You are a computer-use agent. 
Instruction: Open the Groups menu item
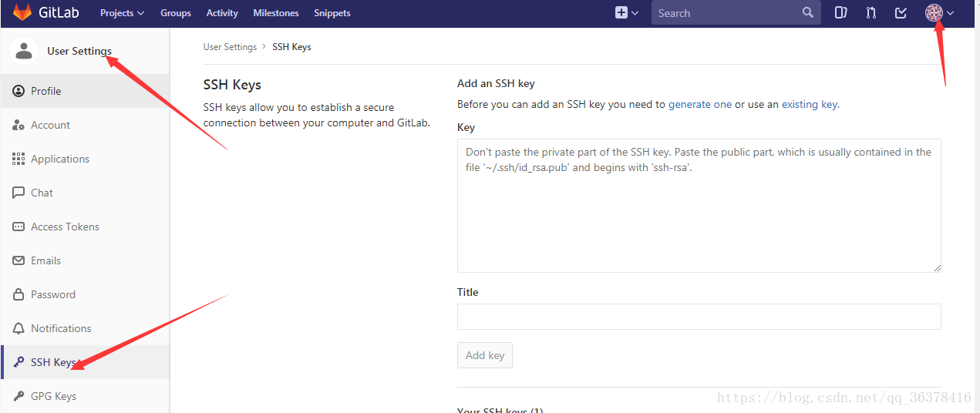(x=176, y=13)
